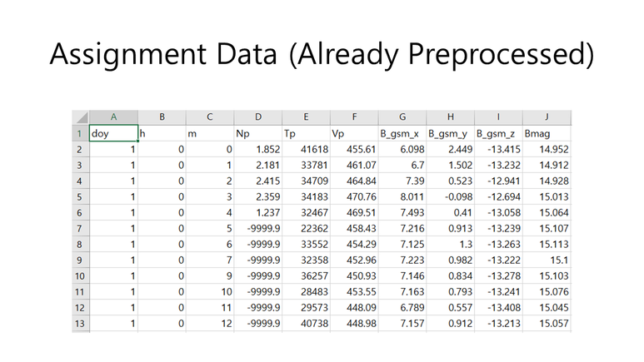Select cell with value 34709
Viewport: 644px width, 362px height.
coord(306,181)
